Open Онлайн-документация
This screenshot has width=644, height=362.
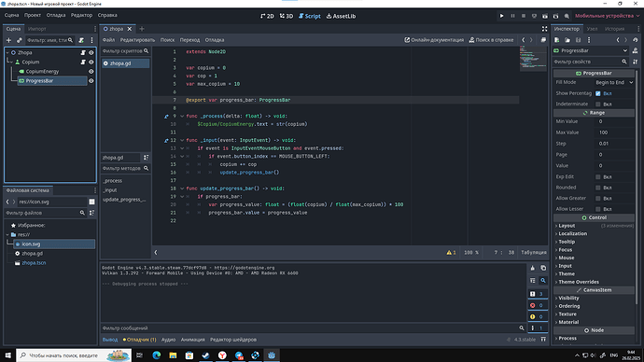click(x=434, y=40)
